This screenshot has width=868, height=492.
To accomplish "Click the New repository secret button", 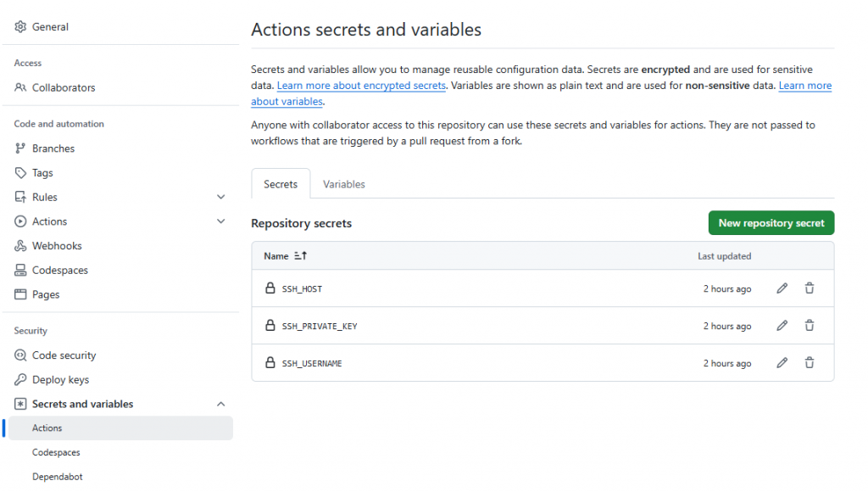I will pos(771,222).
